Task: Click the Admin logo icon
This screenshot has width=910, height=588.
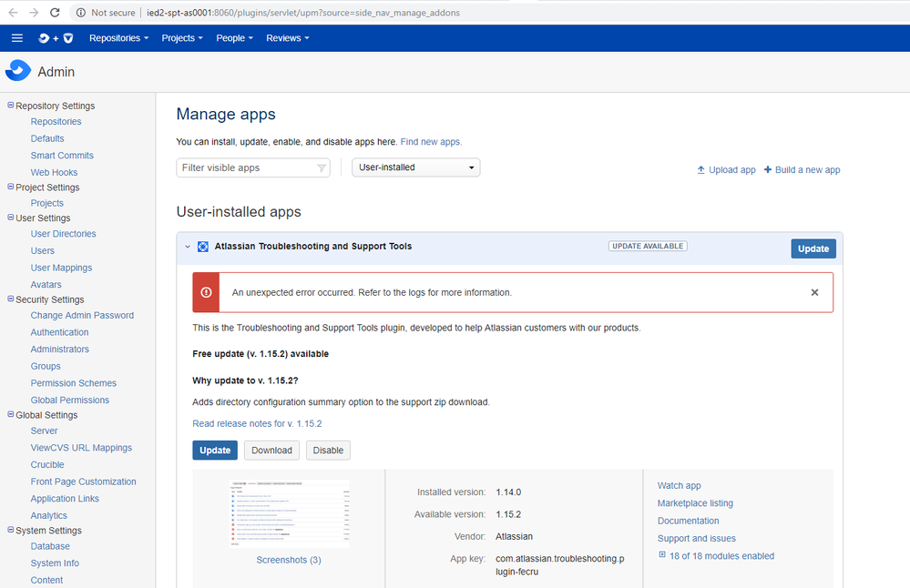Action: [18, 71]
